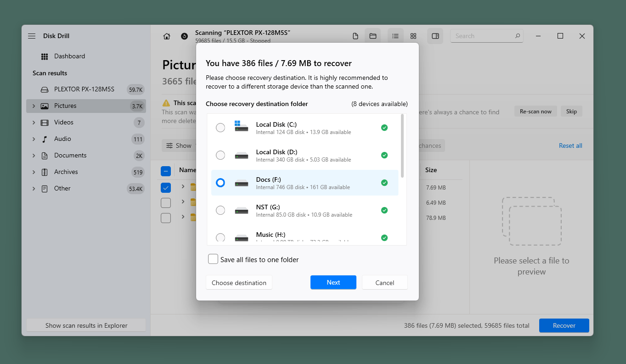Expand the folder row sized 7.69 MB
The image size is (626, 364).
(x=183, y=186)
